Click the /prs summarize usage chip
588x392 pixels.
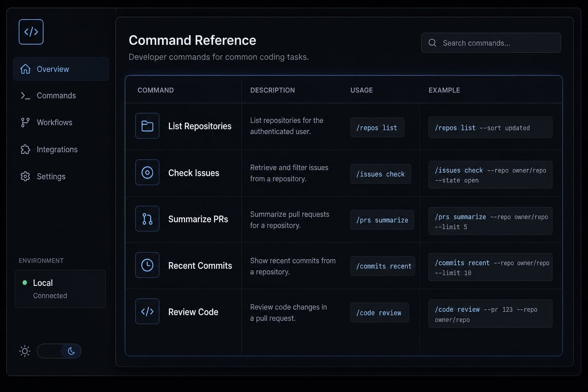[382, 220]
